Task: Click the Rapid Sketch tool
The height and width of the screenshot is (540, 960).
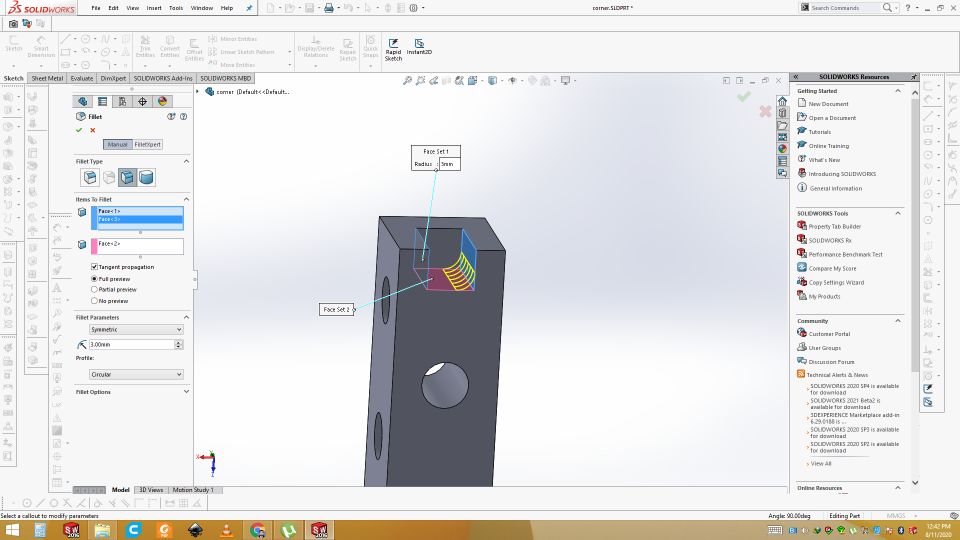Action: [393, 49]
